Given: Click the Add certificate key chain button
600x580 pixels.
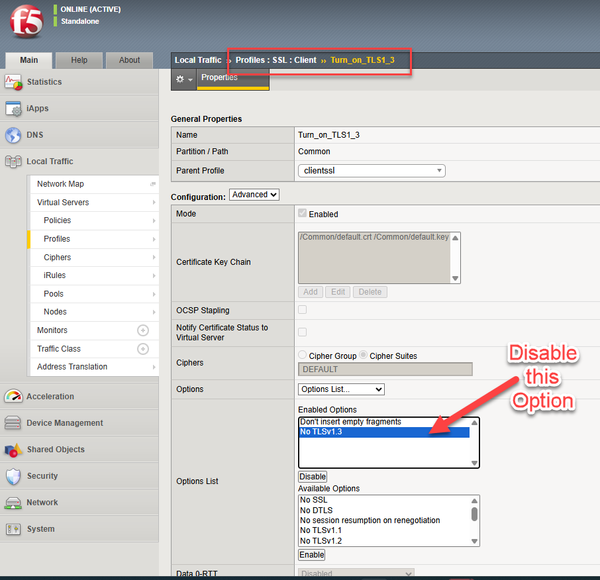Looking at the screenshot, I should (310, 292).
